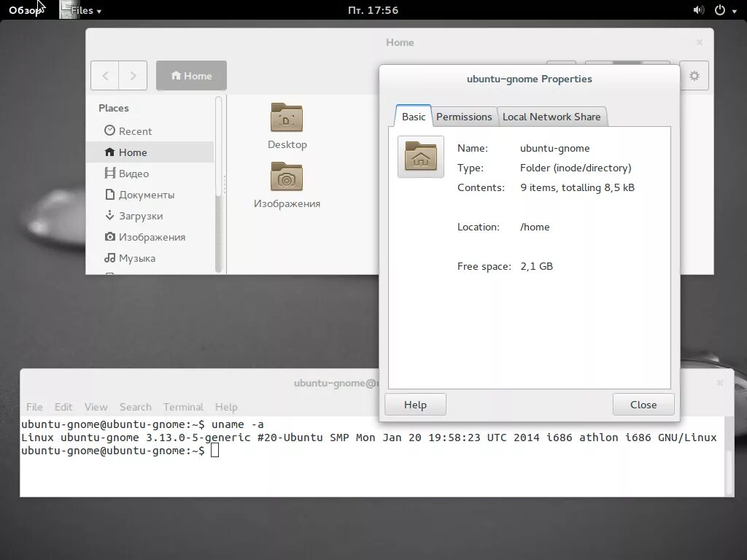Open the Обзор activities overview
Image resolution: width=747 pixels, height=560 pixels.
coord(24,10)
